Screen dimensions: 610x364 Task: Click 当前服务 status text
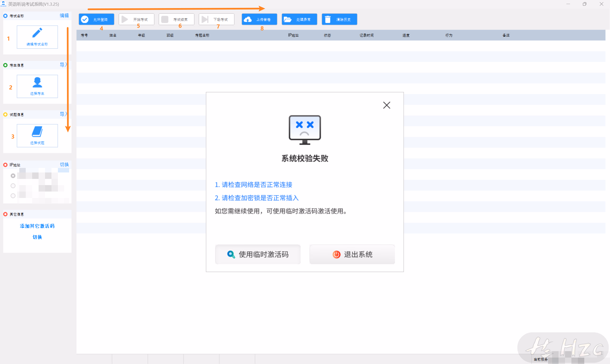541,359
